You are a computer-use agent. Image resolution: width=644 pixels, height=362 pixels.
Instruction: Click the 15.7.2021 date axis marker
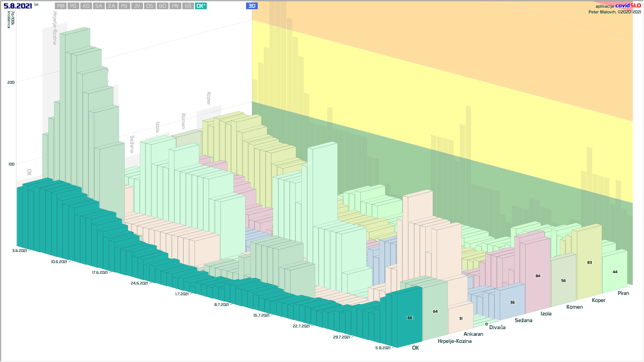click(x=261, y=315)
